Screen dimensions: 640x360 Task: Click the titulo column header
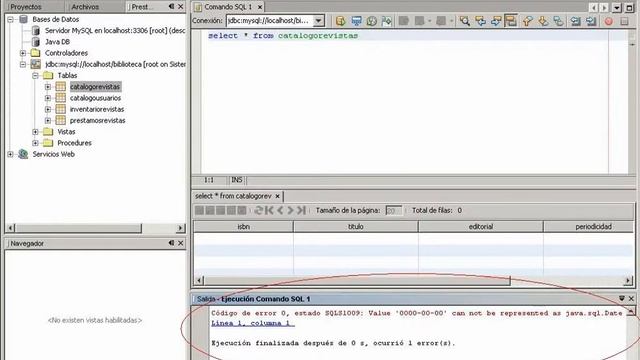(356, 227)
